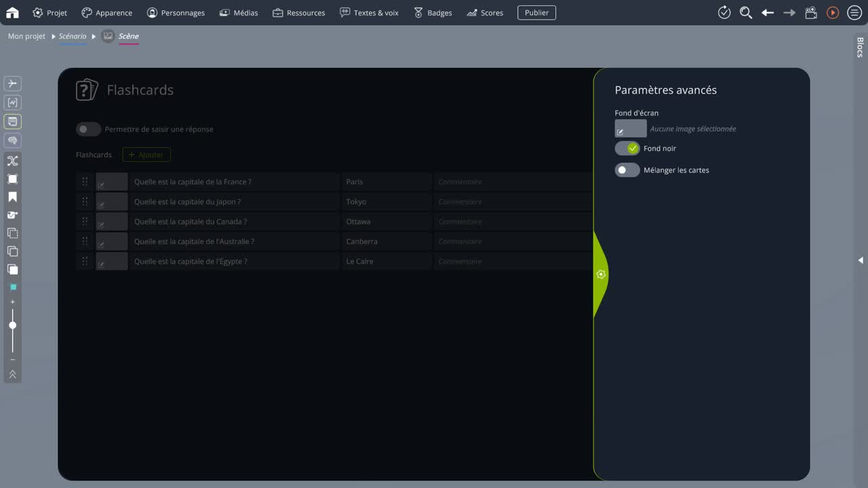Open the Scores menu
Image resolution: width=868 pixels, height=488 pixels.
tap(485, 12)
